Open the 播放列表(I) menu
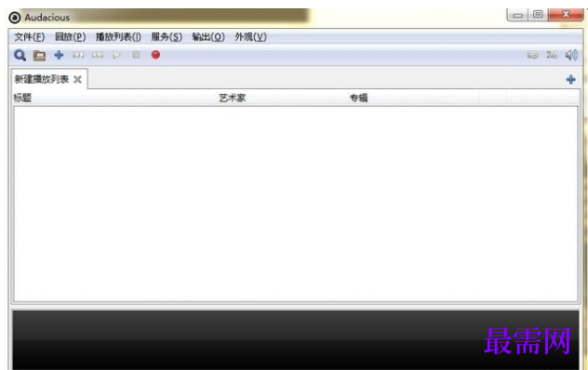Image resolution: width=588 pixels, height=370 pixels. point(118,37)
